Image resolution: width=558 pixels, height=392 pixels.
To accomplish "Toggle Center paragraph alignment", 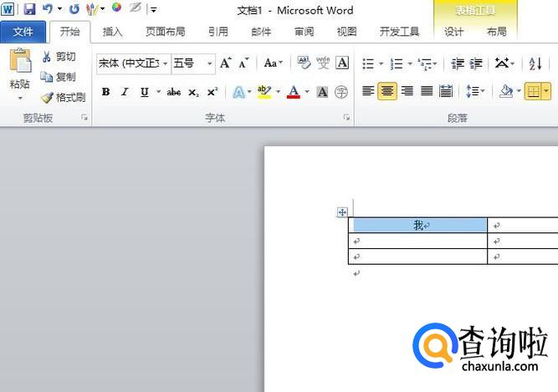I will (x=387, y=91).
